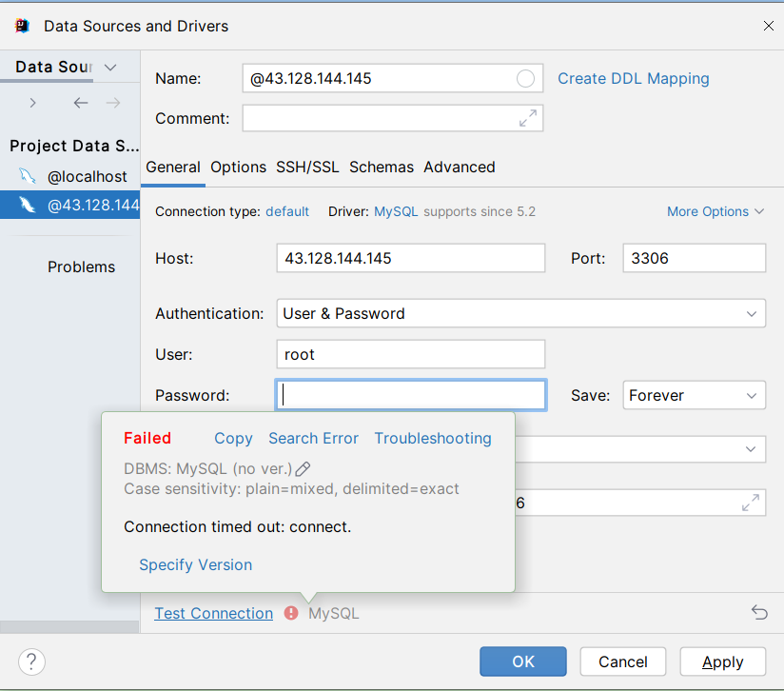
Task: Open the Data Sources tab dropdown chevron
Action: pos(110,67)
